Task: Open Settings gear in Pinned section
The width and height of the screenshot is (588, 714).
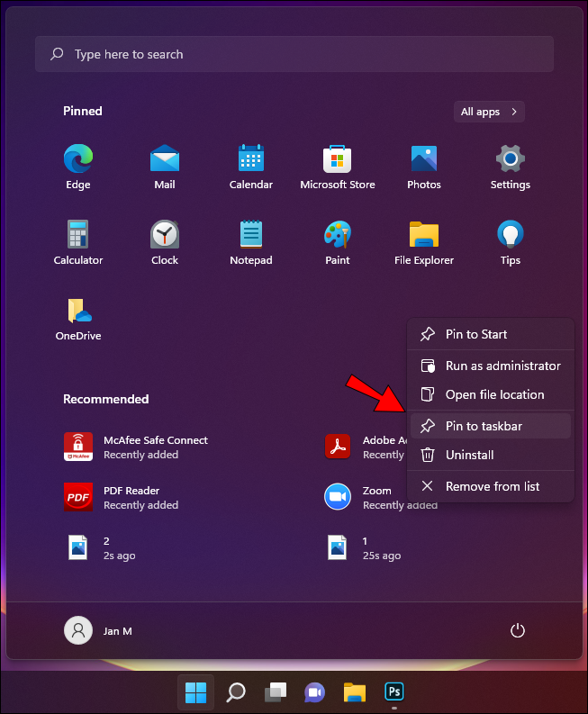Action: 511,167
